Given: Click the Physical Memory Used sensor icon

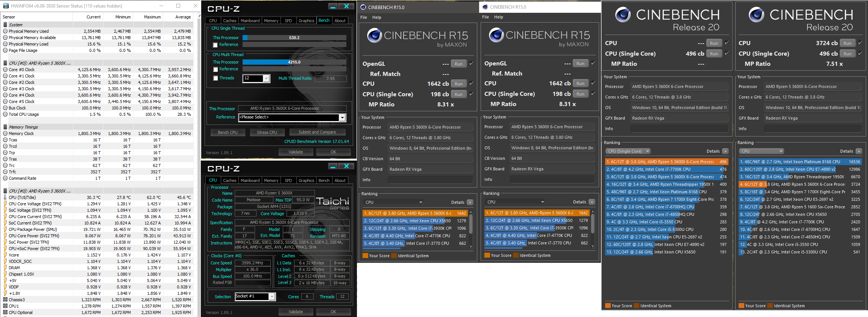Looking at the screenshot, I should pos(5,31).
